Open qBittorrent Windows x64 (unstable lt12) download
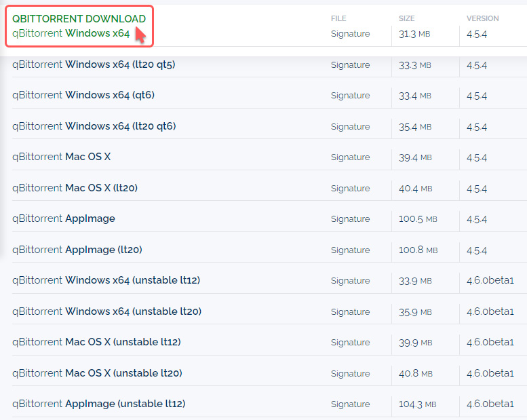The height and width of the screenshot is (420, 527). [106, 280]
